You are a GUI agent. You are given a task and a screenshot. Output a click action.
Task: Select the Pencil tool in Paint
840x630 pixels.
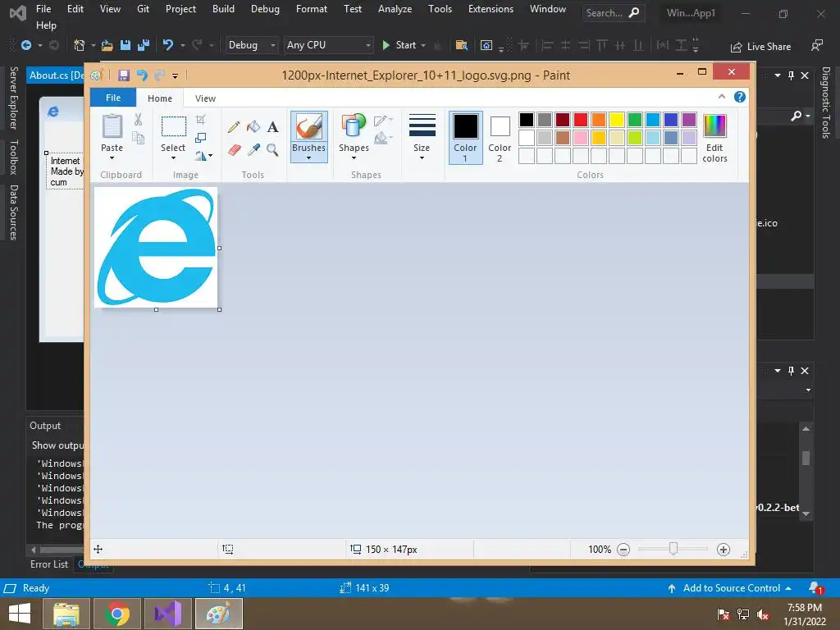(x=234, y=127)
